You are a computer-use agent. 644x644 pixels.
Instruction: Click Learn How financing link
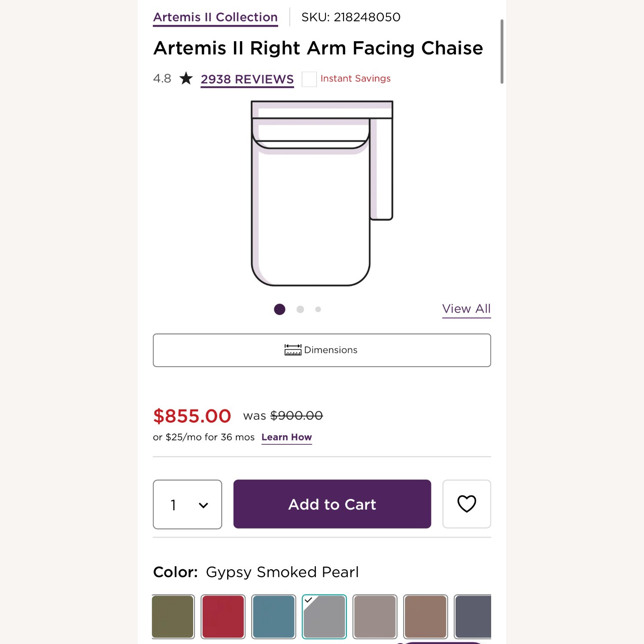coord(286,437)
